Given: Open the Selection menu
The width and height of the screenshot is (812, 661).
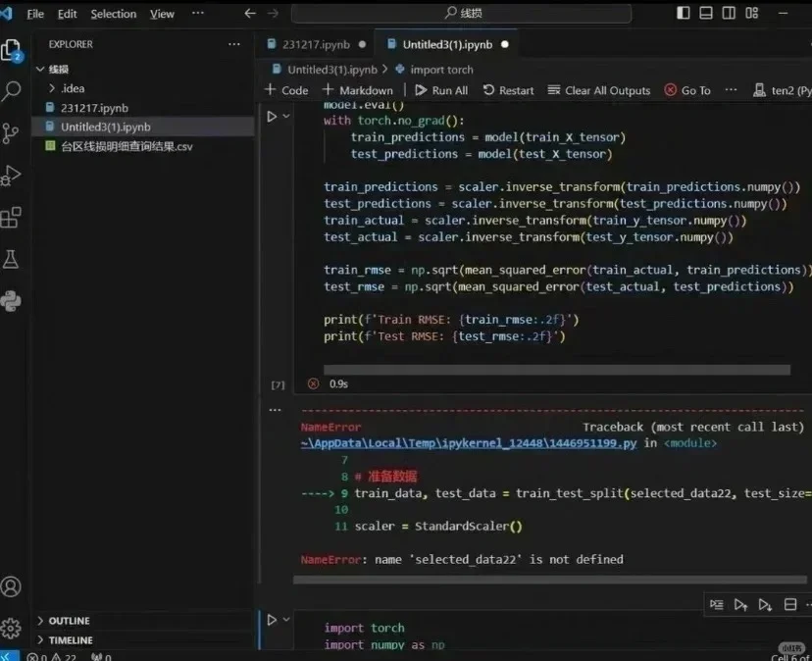Looking at the screenshot, I should pos(114,14).
